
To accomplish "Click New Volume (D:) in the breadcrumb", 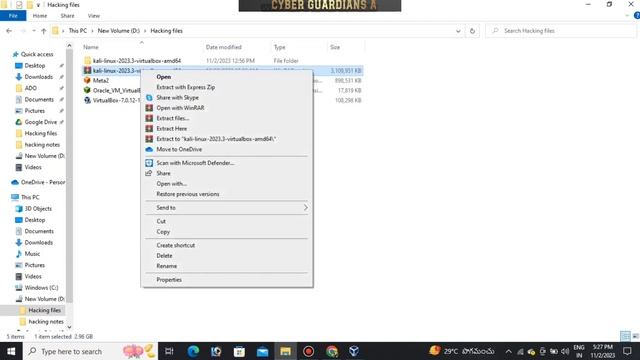I will (118, 31).
